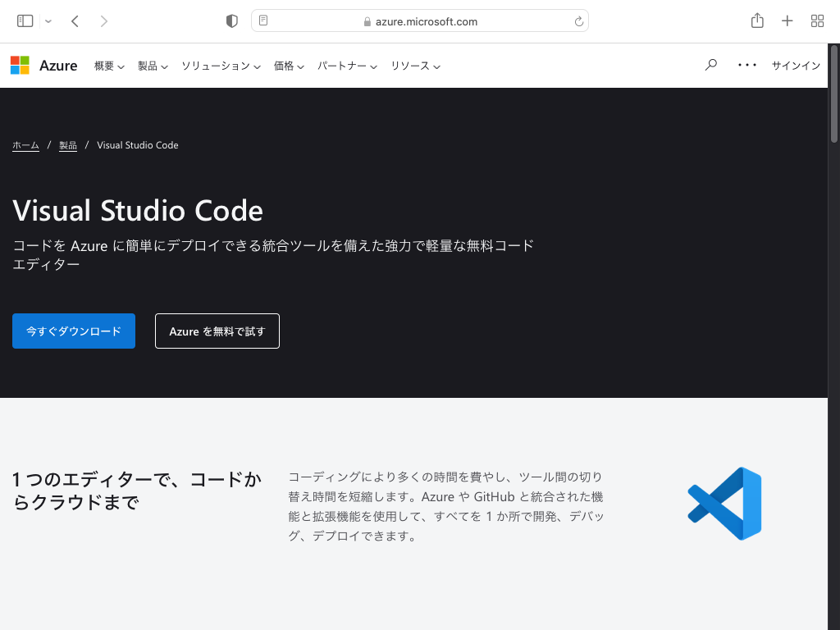840x630 pixels.
Task: Open a new tab with the plus icon
Action: point(787,21)
